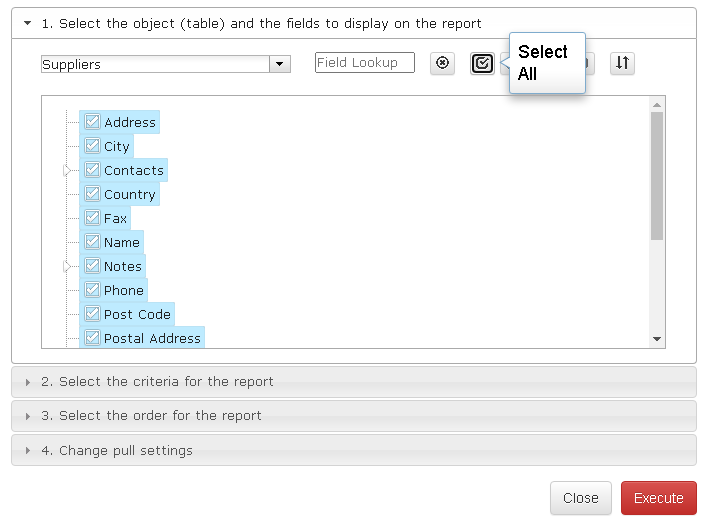The width and height of the screenshot is (708, 526).
Task: Click the scroll down arrow in field list
Action: point(657,339)
